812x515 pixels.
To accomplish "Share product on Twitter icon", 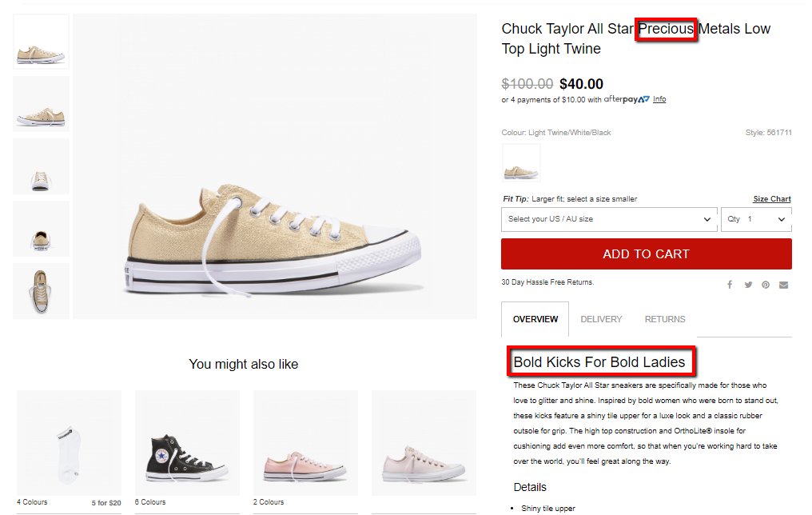I will pos(748,285).
